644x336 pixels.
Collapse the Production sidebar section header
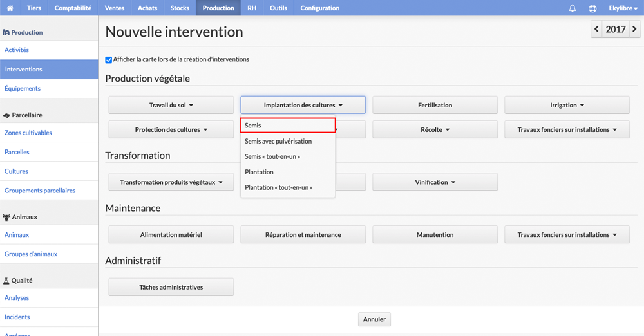(x=49, y=32)
